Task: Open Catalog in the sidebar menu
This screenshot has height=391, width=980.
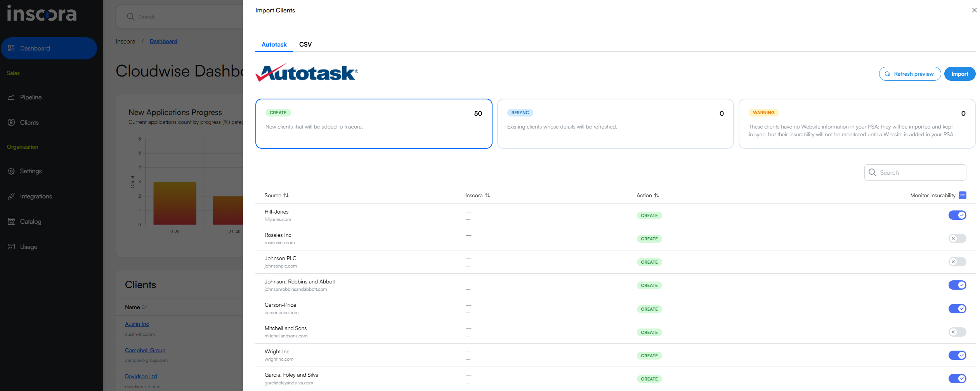Action: click(49, 221)
